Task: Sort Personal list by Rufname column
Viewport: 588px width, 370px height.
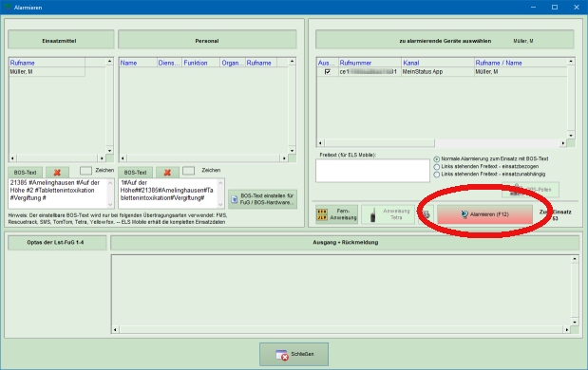Action: pyautogui.click(x=261, y=63)
